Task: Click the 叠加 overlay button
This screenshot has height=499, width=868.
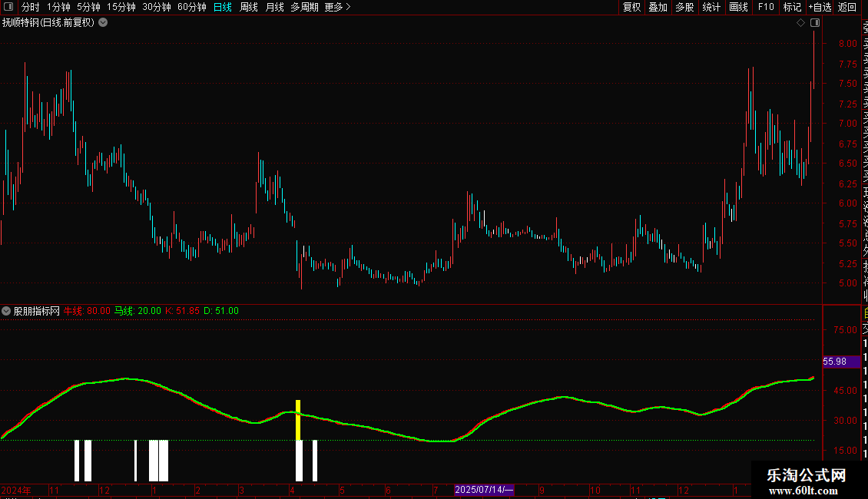Action: tap(658, 7)
